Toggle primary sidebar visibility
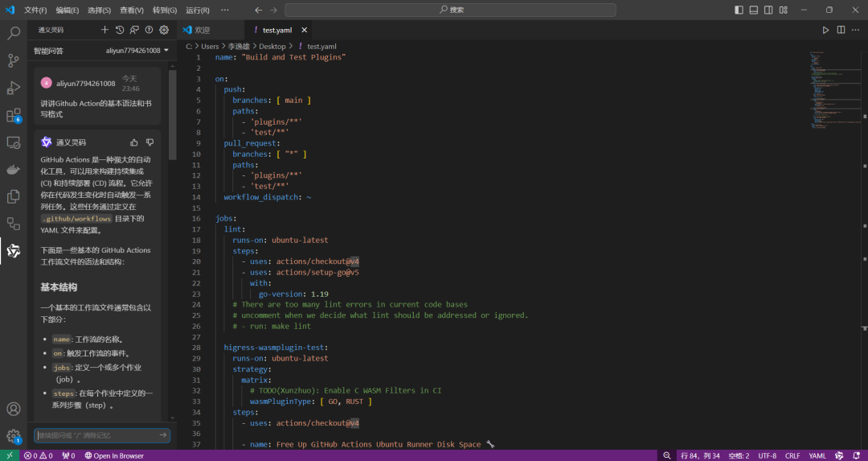Viewport: 868px width, 461px height. coord(739,10)
